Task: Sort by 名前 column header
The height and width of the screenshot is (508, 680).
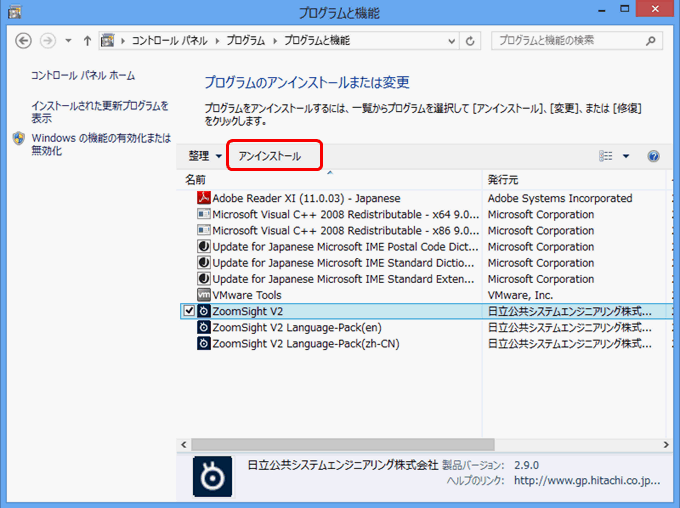Action: (x=195, y=180)
